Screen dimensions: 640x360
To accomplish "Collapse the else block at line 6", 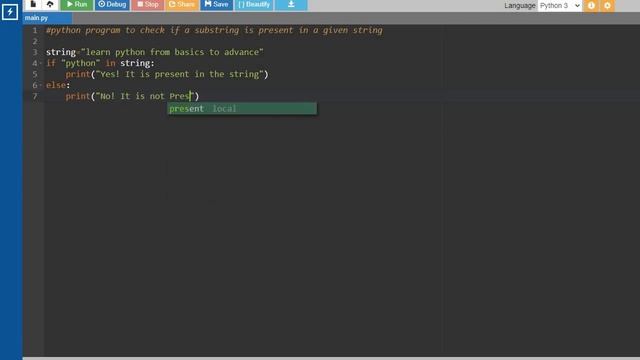I will (41, 85).
